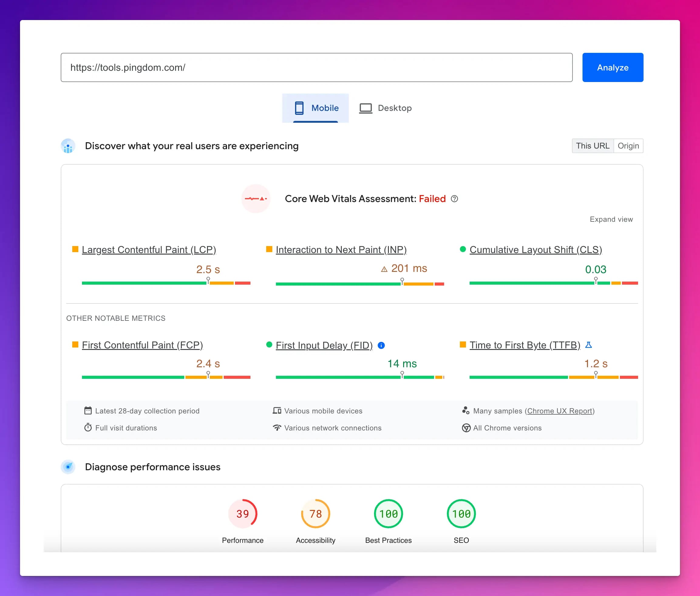Toggle to Origin data view

[628, 146]
